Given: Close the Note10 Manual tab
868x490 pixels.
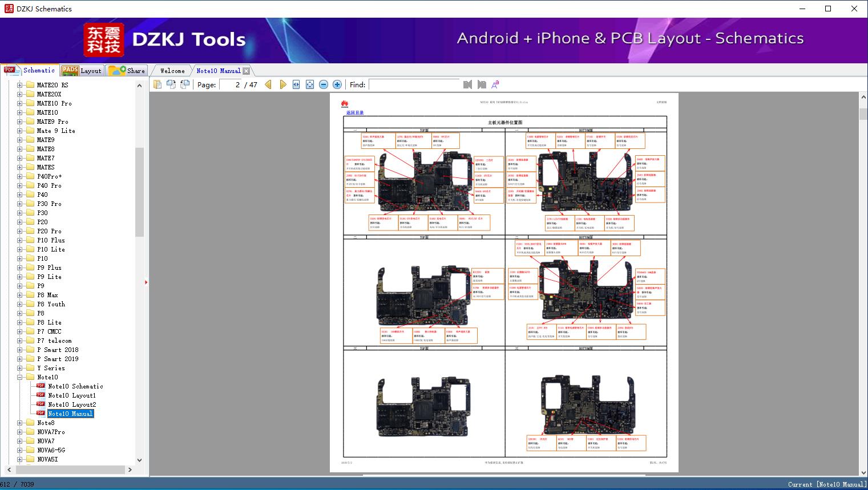Looking at the screenshot, I should tap(246, 71).
